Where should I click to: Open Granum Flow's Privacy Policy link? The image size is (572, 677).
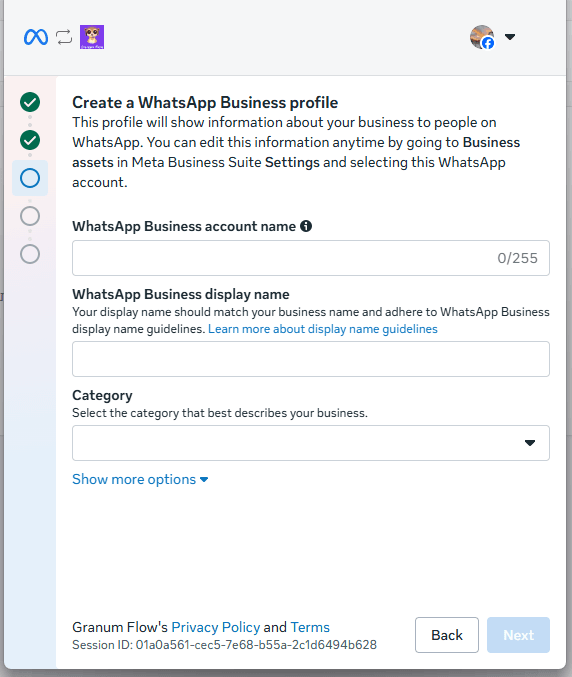point(216,627)
